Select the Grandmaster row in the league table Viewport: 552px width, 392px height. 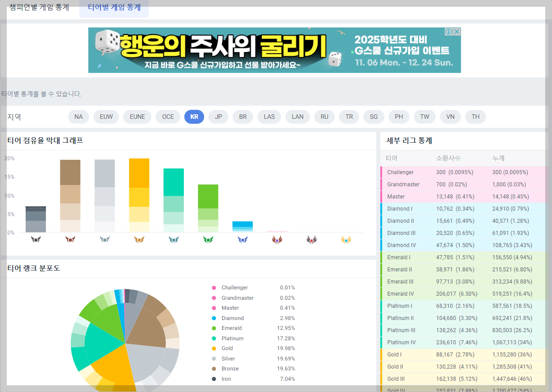click(x=464, y=184)
